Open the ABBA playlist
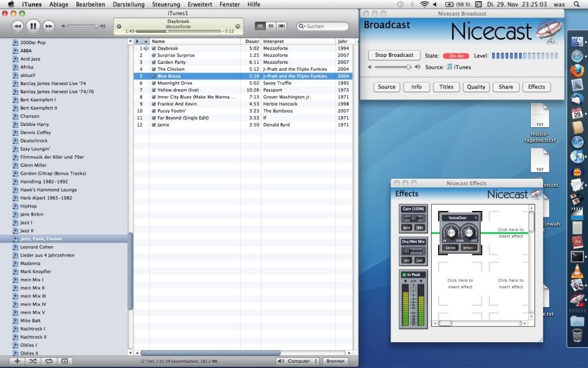The height and width of the screenshot is (368, 588). pos(26,51)
